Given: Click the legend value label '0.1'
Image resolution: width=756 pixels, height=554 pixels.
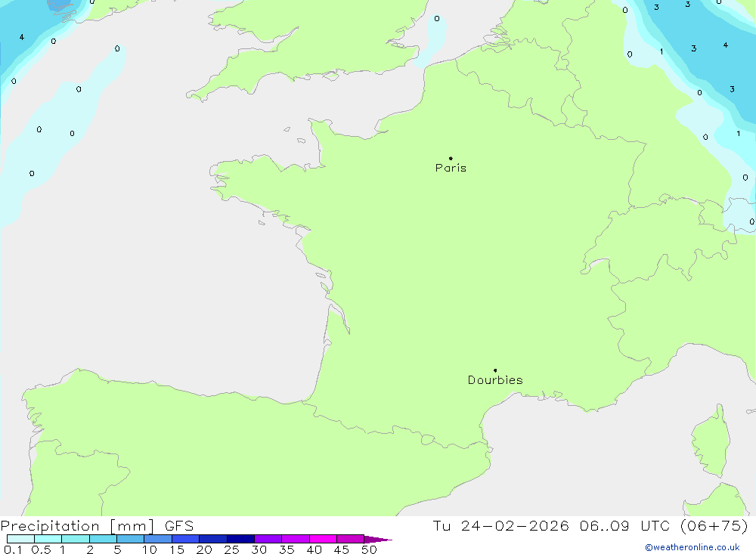Looking at the screenshot, I should coord(13,549).
